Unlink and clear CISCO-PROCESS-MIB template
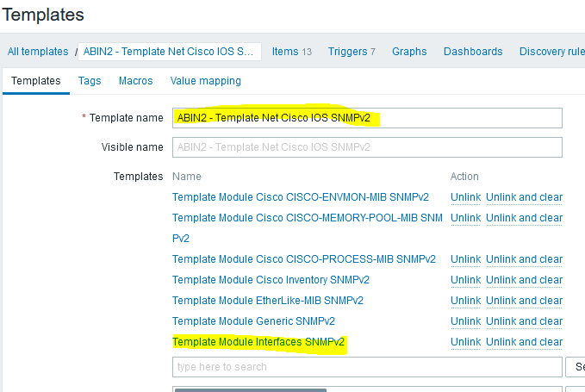 point(524,259)
